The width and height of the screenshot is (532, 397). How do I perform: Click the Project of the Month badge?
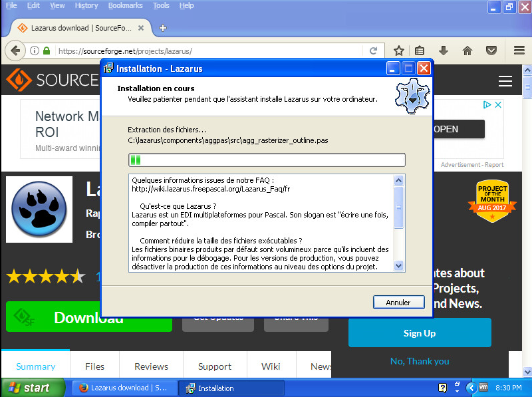tap(492, 201)
